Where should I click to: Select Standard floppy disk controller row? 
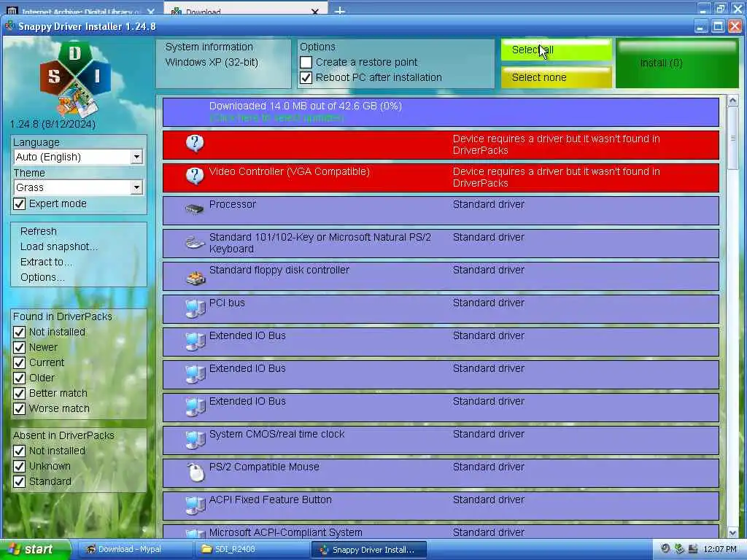[441, 276]
